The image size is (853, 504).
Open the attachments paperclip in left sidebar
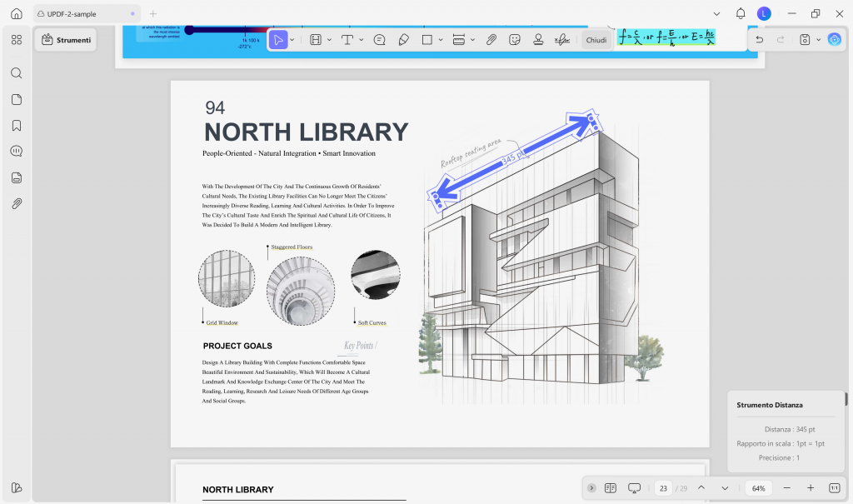pos(17,203)
